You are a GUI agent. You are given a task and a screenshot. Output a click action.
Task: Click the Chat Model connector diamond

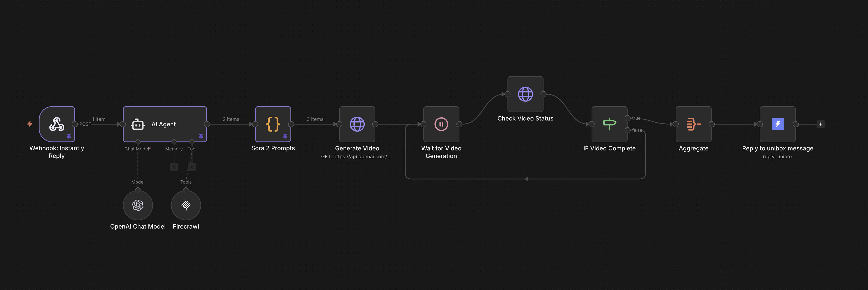[x=138, y=142]
